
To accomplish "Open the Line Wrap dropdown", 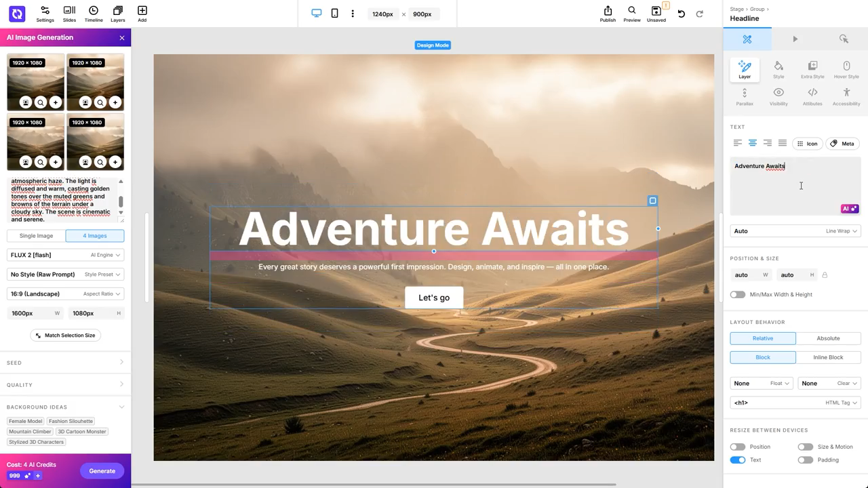I will click(795, 231).
